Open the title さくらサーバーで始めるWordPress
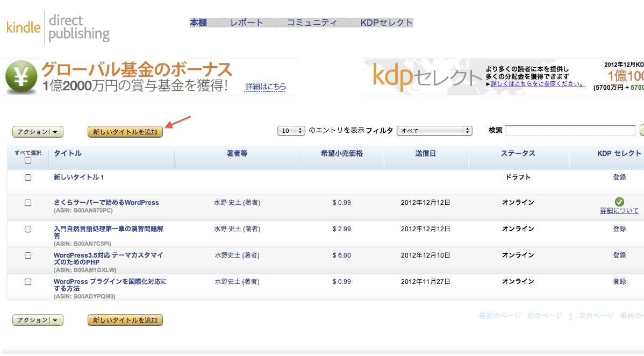Screen dimensions: 644x356 106,203
